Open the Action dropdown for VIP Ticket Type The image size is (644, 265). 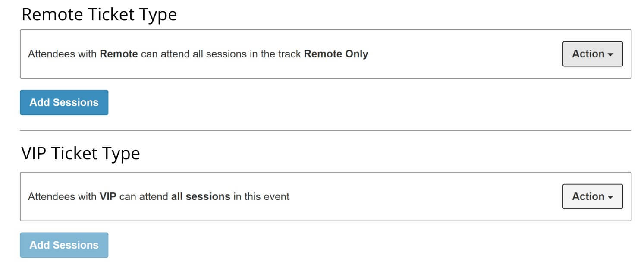point(592,196)
